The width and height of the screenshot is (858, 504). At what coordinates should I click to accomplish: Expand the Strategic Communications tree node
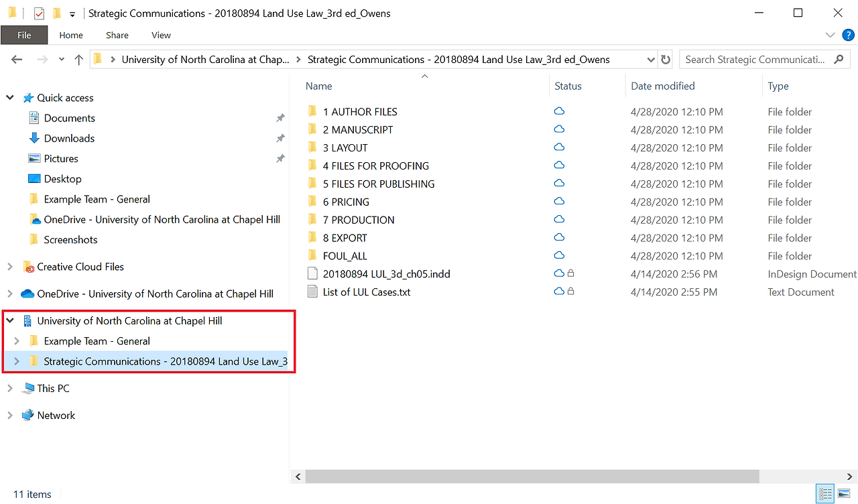pos(17,361)
